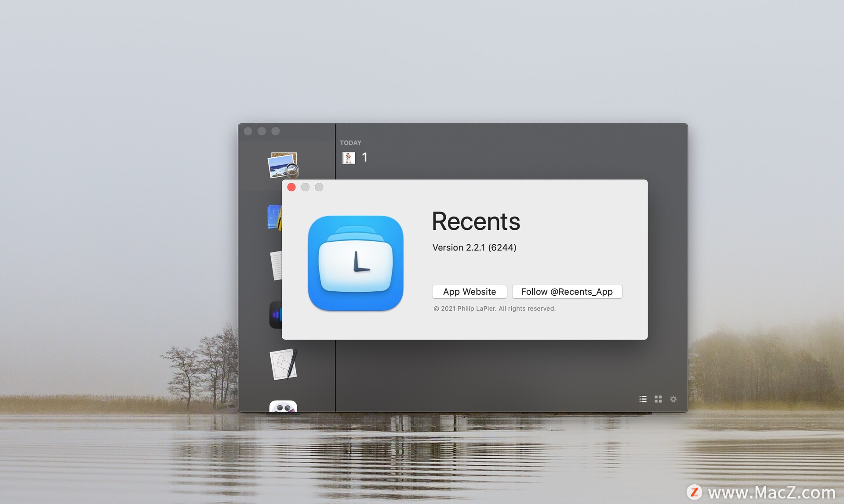Viewport: 844px width, 504px height.
Task: Click the Version 2.2.1 (6244) text
Action: tap(474, 247)
